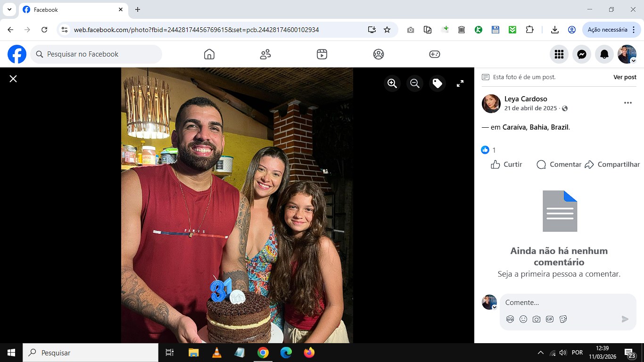Screen dimensions: 644x362
Task: Switch to the Friends tab
Action: (x=265, y=54)
